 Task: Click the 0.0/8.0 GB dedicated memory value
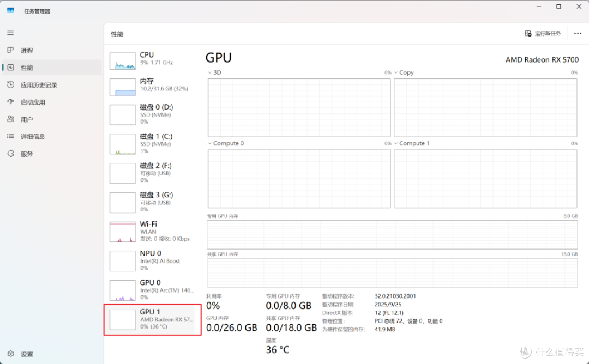pos(289,306)
